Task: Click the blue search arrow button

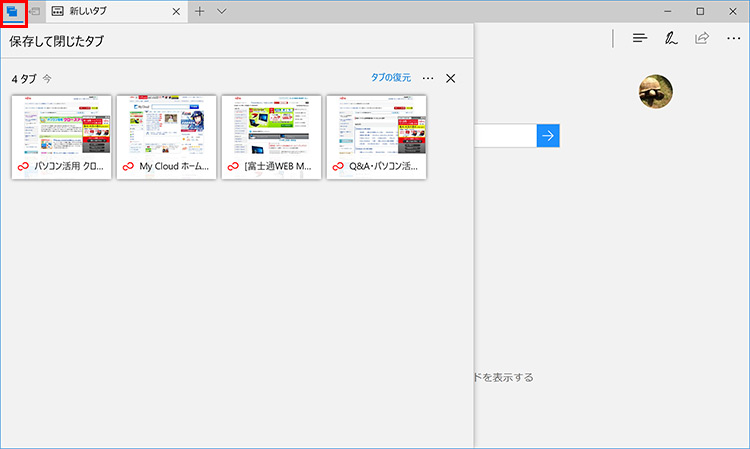Action: [548, 136]
